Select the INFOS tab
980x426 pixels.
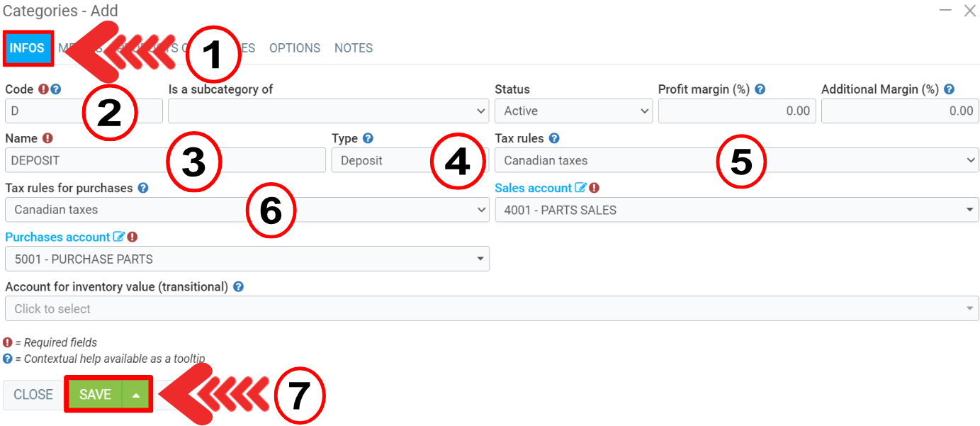[28, 48]
